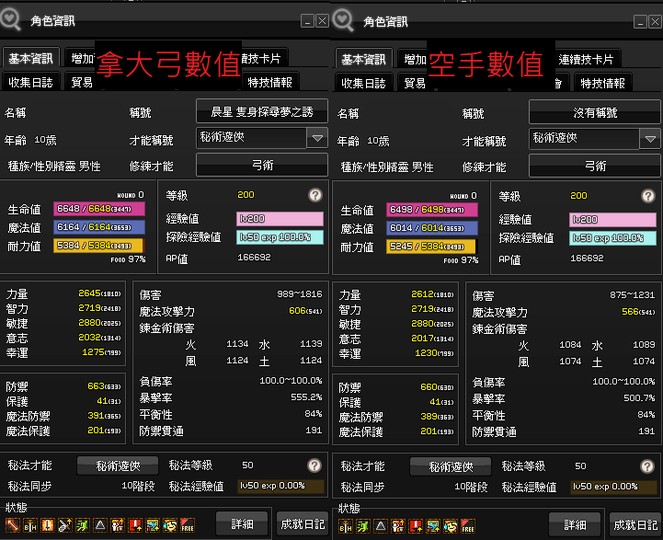
Task: Click the triangle status icon in right window
Action: [x=381, y=526]
